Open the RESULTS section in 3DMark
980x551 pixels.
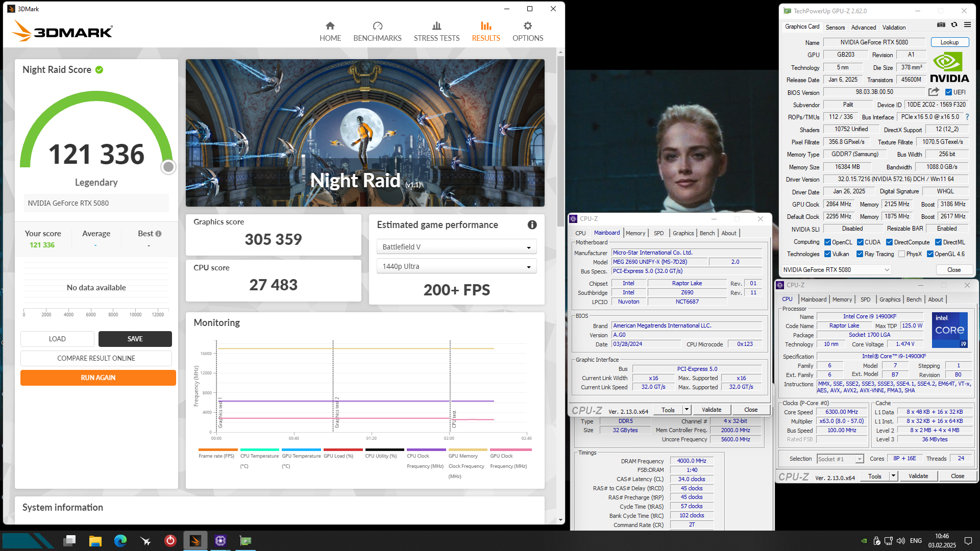click(x=486, y=32)
